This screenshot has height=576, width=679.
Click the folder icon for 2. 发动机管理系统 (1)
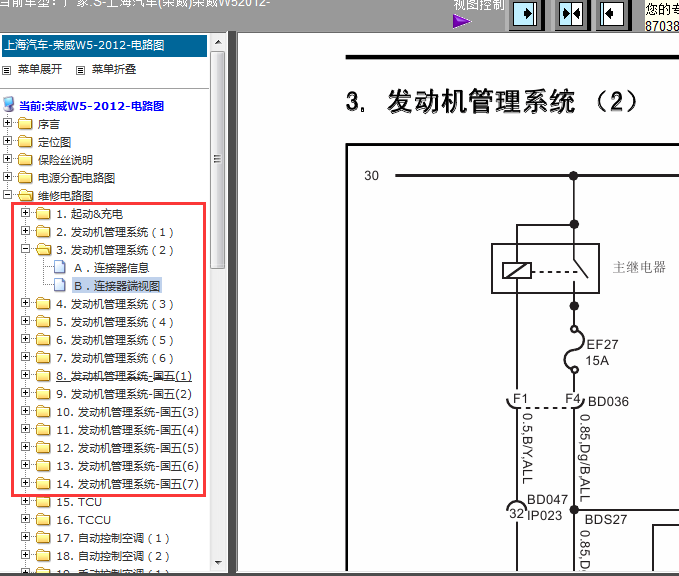click(x=43, y=231)
